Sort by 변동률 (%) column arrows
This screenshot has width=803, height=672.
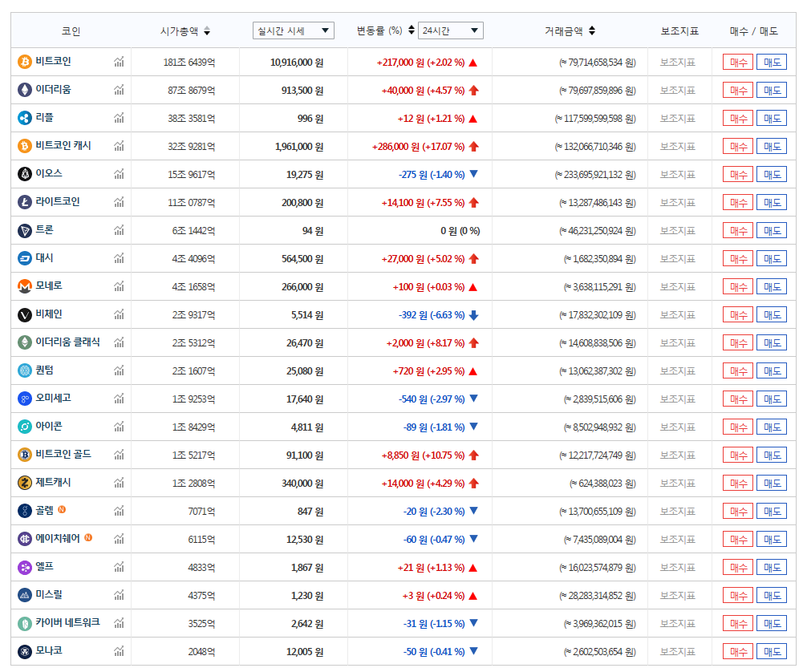pyautogui.click(x=412, y=30)
